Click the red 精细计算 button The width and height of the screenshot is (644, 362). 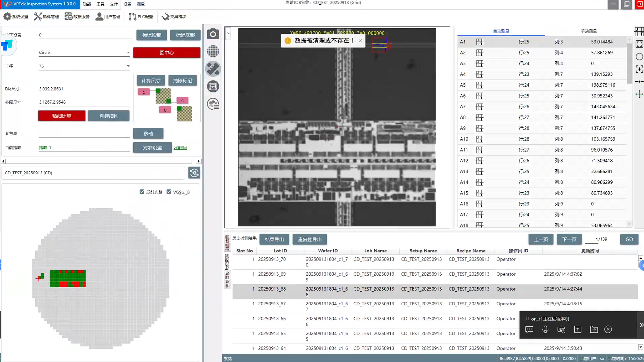62,116
